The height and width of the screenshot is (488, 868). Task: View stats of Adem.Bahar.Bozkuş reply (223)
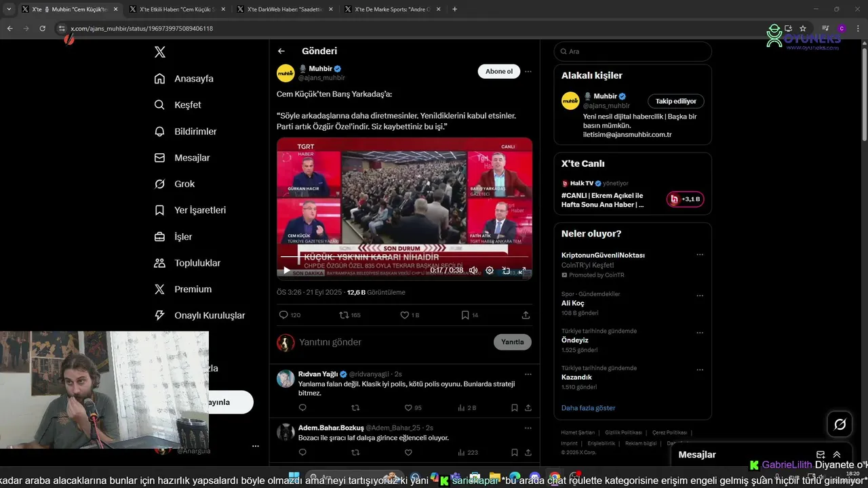tap(468, 453)
